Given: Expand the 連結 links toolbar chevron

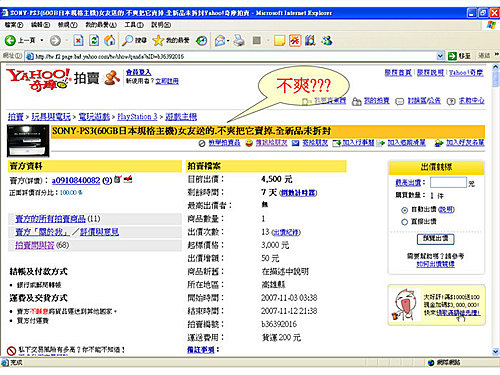Looking at the screenshot, I should pyautogui.click(x=496, y=55).
